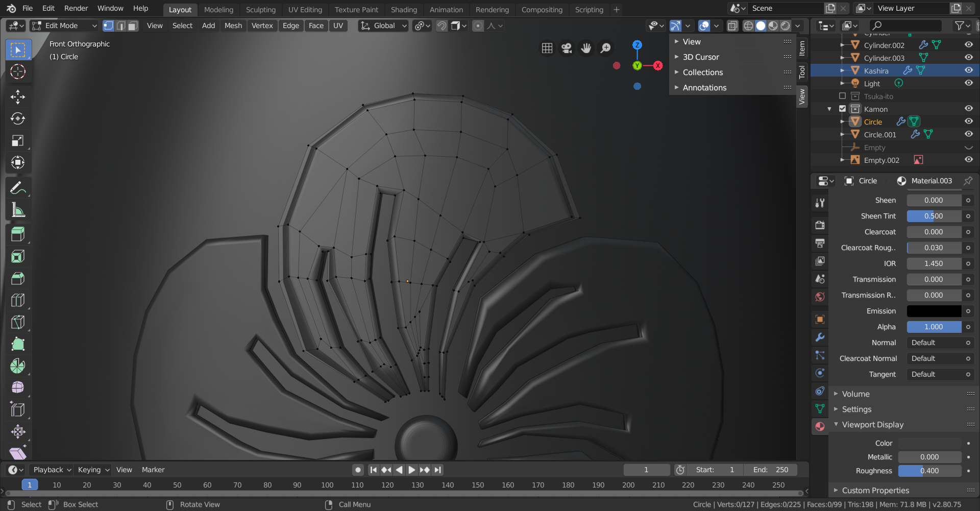This screenshot has width=980, height=511.
Task: Expand the Volume material panel
Action: (x=855, y=394)
